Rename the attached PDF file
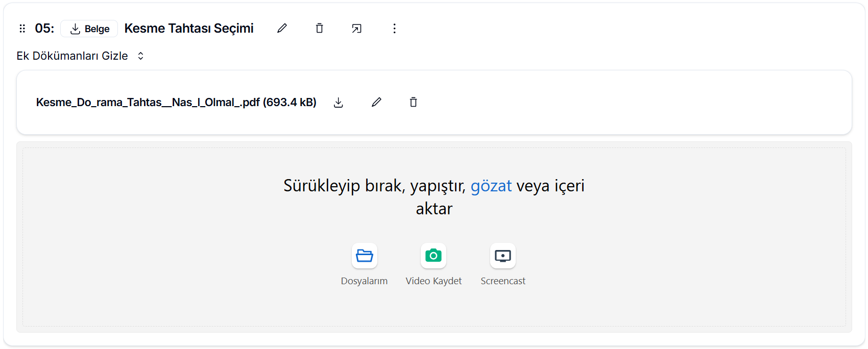The image size is (868, 349). coord(376,103)
